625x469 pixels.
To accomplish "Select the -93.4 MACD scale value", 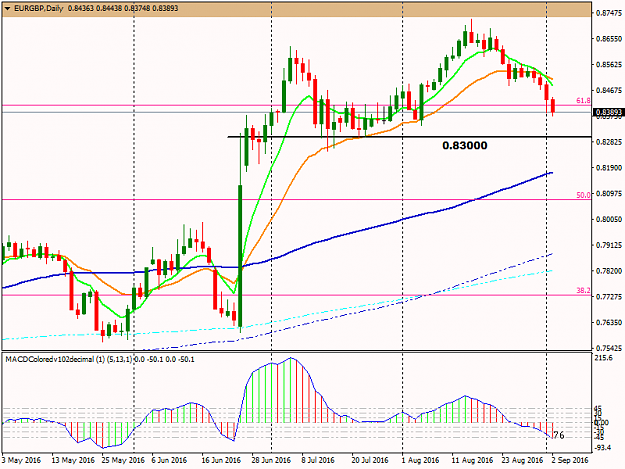I will (603, 448).
